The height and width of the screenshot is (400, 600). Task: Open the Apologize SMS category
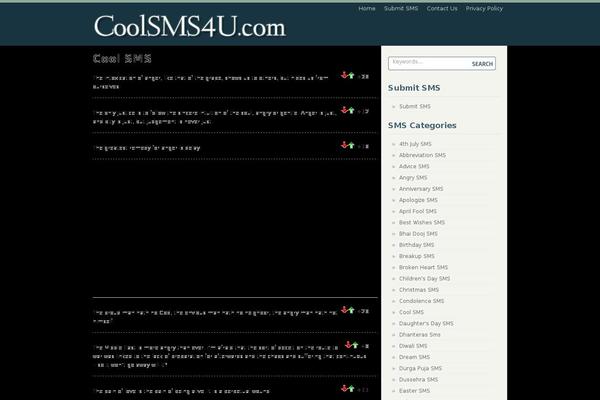click(x=418, y=200)
